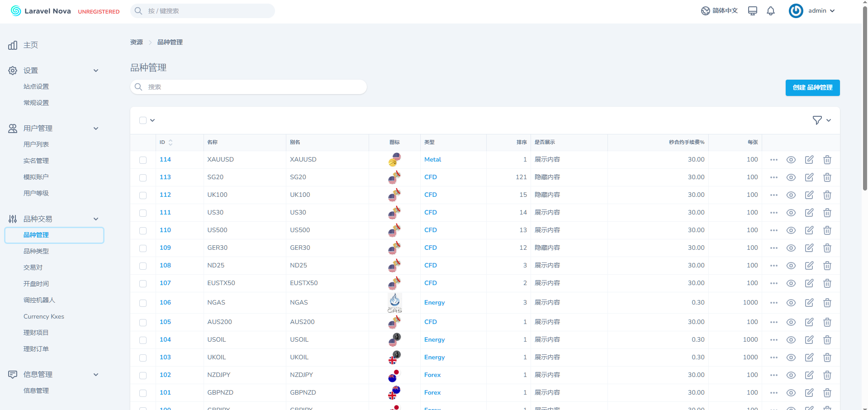The width and height of the screenshot is (868, 410).
Task: Select the checkbox for row 106
Action: click(143, 303)
